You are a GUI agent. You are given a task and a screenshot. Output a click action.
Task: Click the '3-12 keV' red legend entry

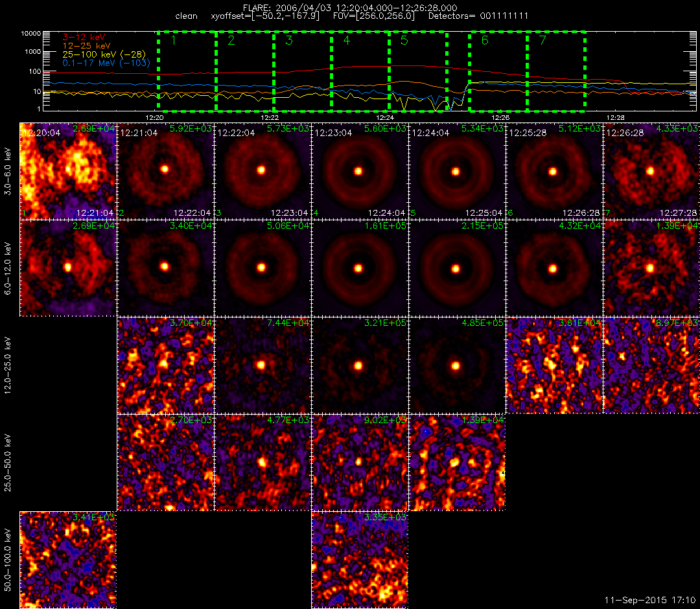84,38
